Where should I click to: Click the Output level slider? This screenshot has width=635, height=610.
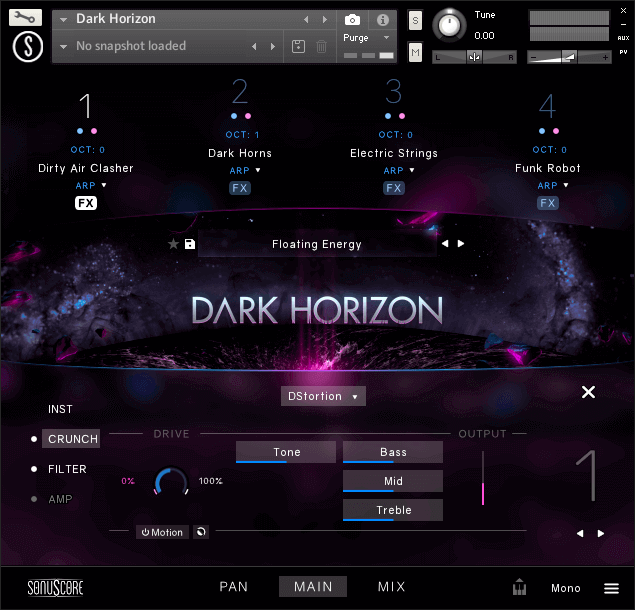point(483,478)
